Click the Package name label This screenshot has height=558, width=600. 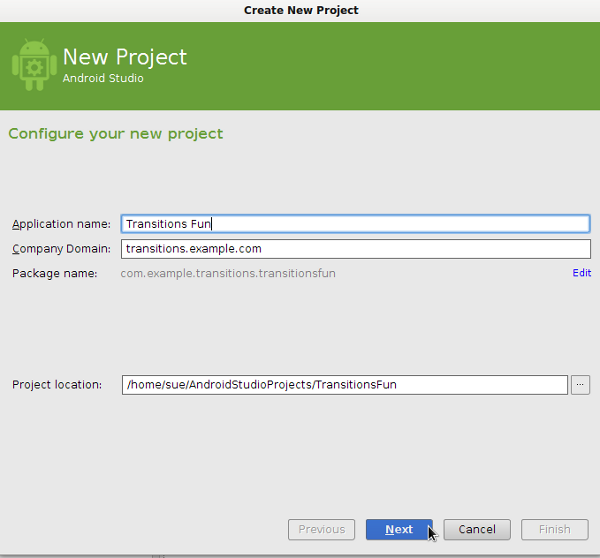click(55, 274)
